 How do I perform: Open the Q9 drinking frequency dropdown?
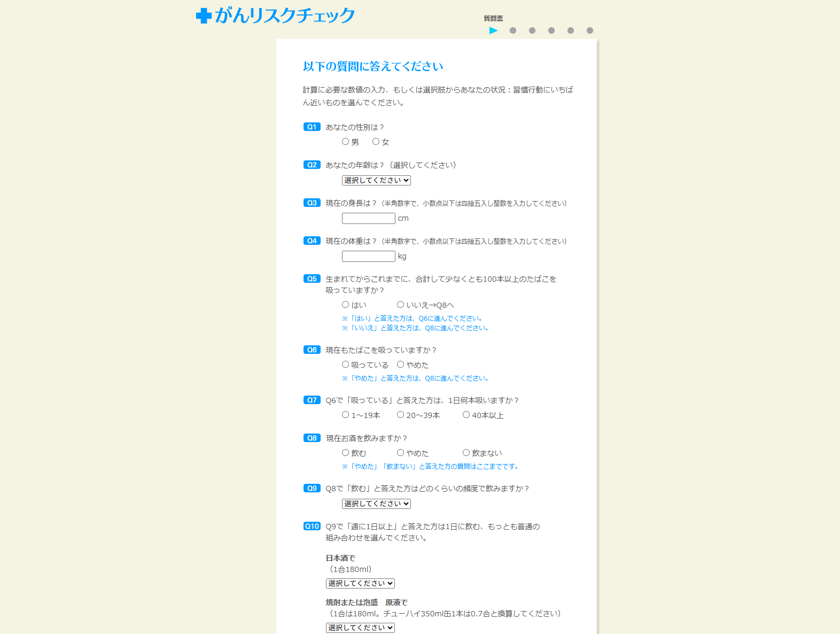(376, 504)
